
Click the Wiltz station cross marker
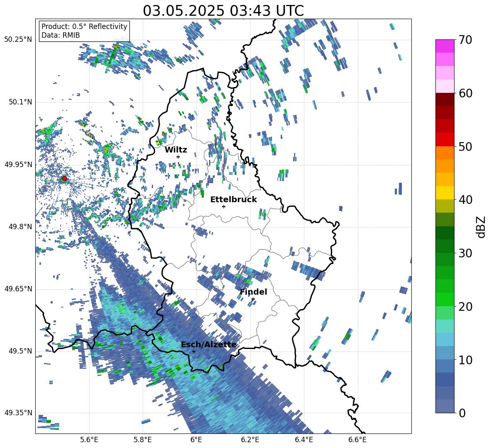[x=178, y=157]
